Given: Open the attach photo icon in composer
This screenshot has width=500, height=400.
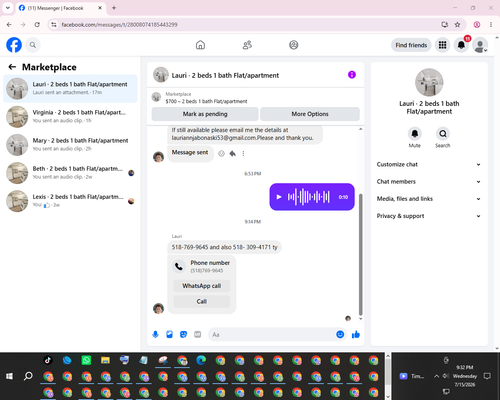Looking at the screenshot, I should (169, 334).
